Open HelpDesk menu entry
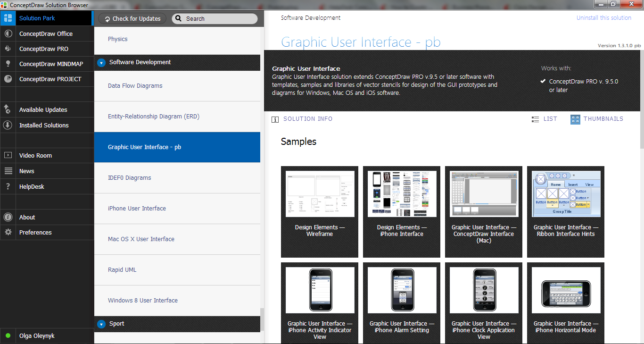 click(x=46, y=186)
